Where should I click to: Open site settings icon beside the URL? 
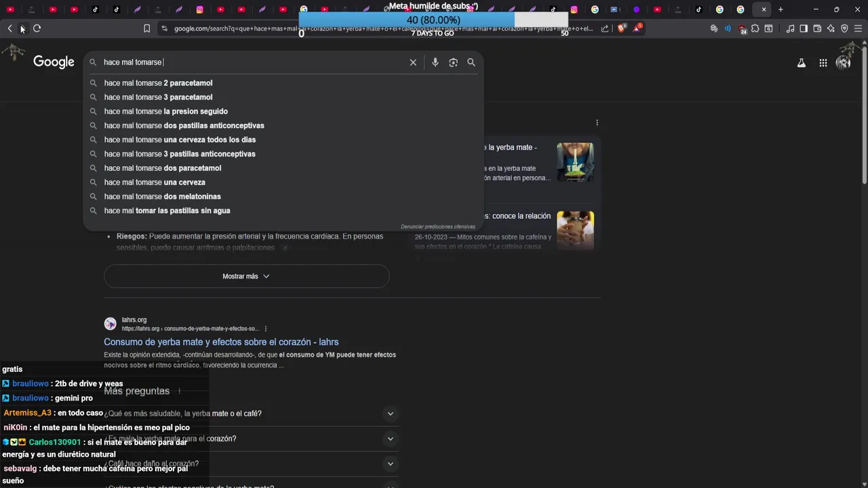(x=164, y=28)
